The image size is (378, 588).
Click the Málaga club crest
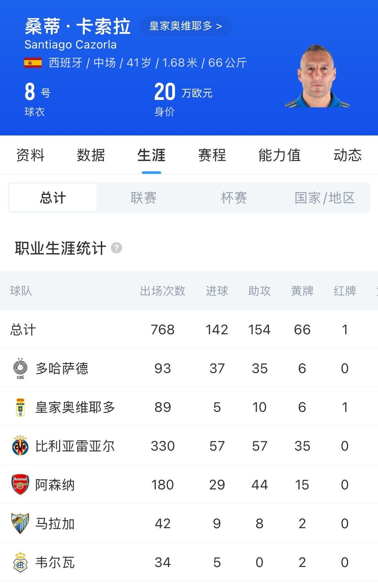pos(20,523)
